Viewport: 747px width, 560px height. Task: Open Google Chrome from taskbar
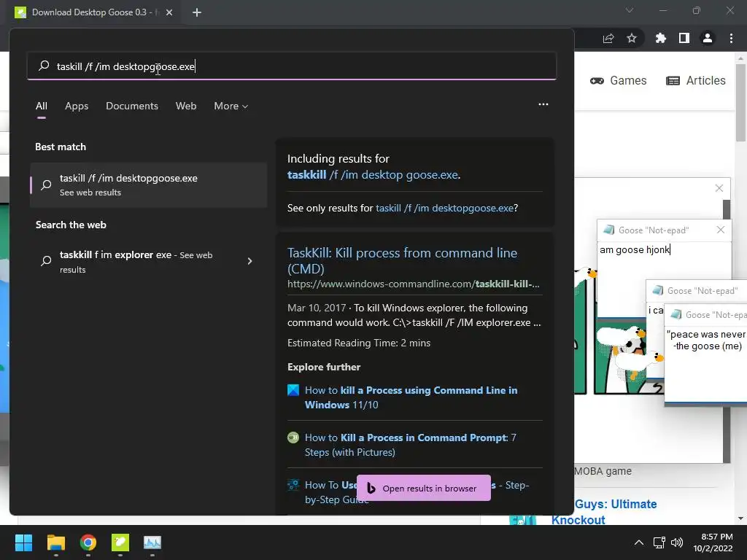(x=88, y=542)
